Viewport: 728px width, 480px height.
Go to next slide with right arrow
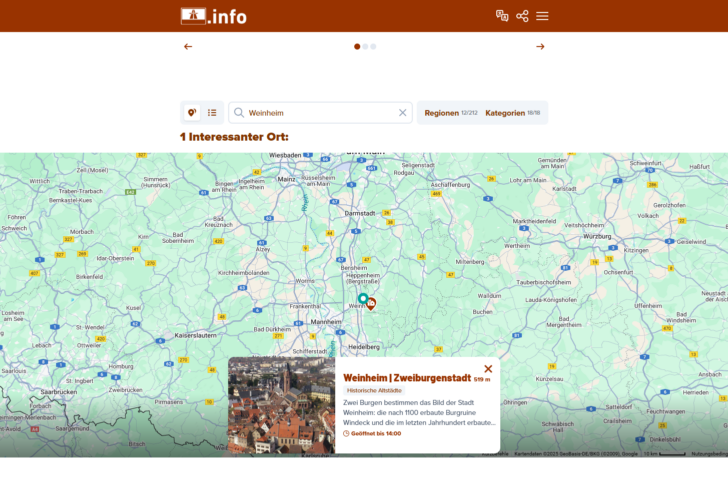click(x=540, y=46)
